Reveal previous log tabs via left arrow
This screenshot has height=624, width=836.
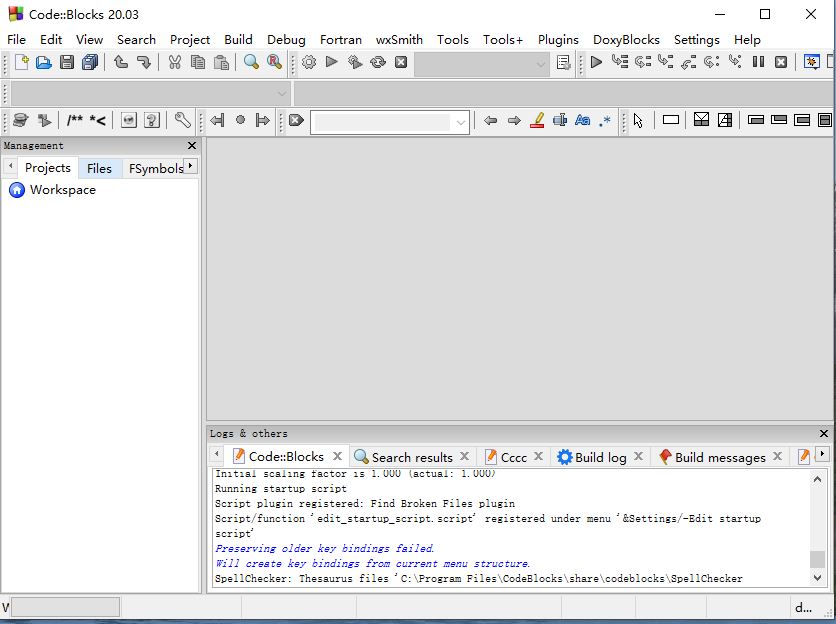tap(216, 454)
